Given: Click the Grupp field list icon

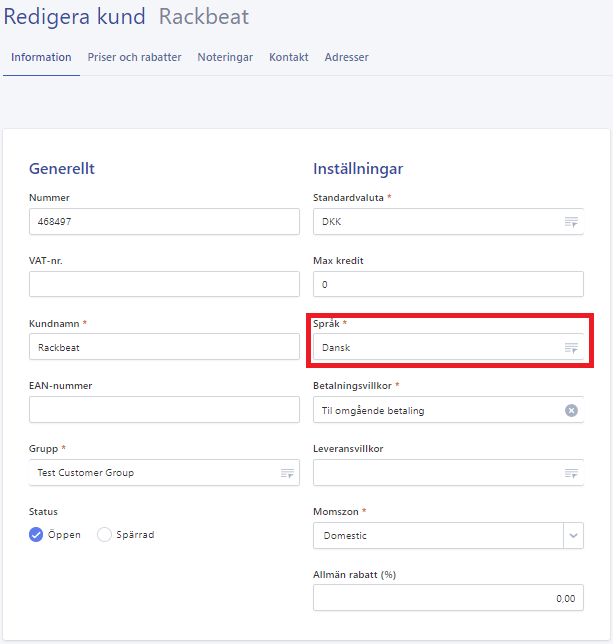Looking at the screenshot, I should 287,473.
